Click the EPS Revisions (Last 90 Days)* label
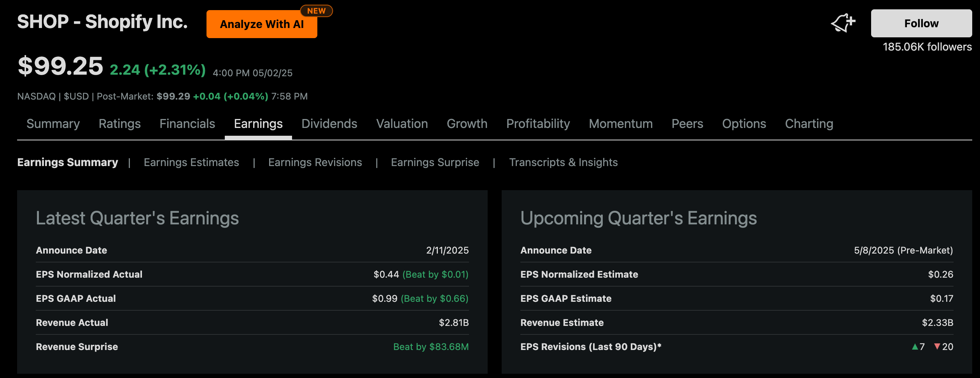The image size is (980, 378). 591,347
